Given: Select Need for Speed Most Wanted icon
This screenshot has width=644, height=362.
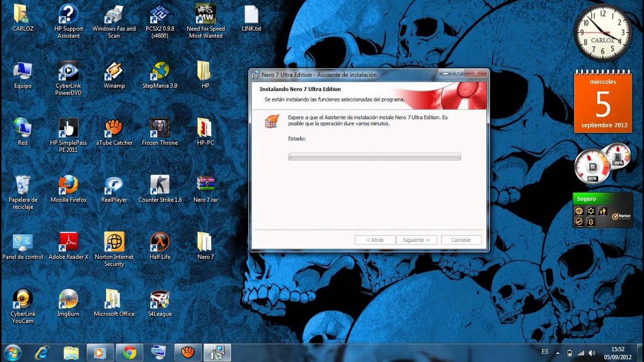Looking at the screenshot, I should point(206,21).
